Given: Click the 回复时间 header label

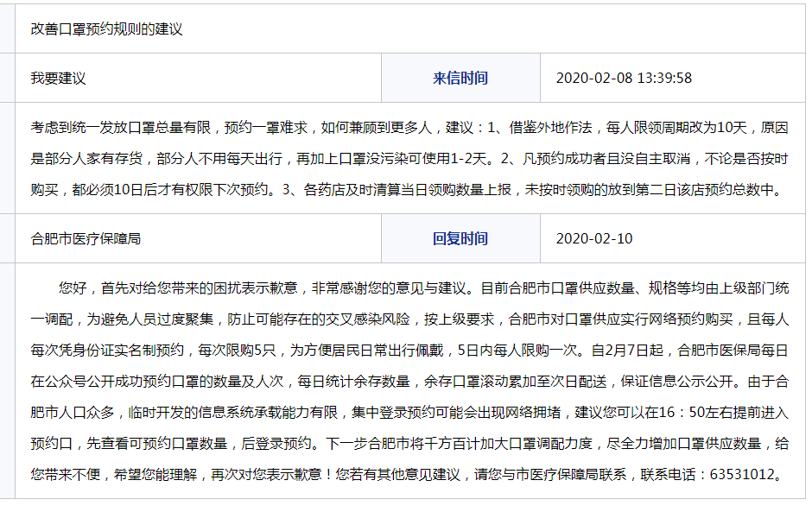Looking at the screenshot, I should click(460, 239).
